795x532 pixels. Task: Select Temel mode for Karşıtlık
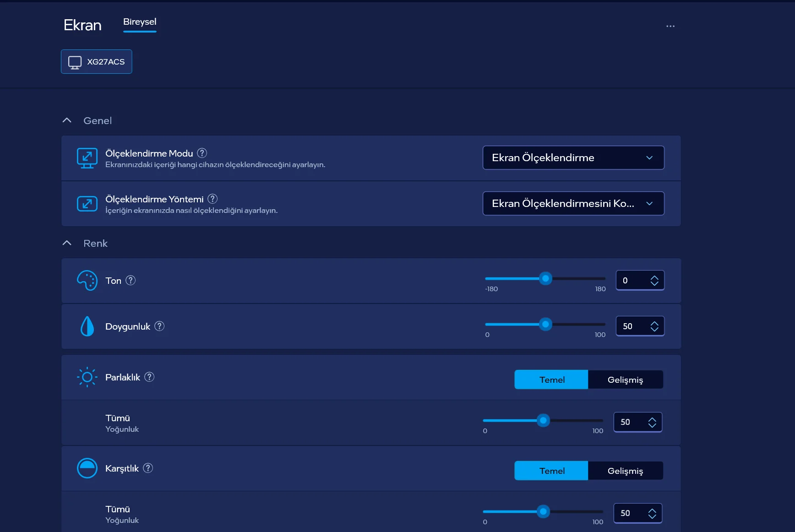coord(551,471)
